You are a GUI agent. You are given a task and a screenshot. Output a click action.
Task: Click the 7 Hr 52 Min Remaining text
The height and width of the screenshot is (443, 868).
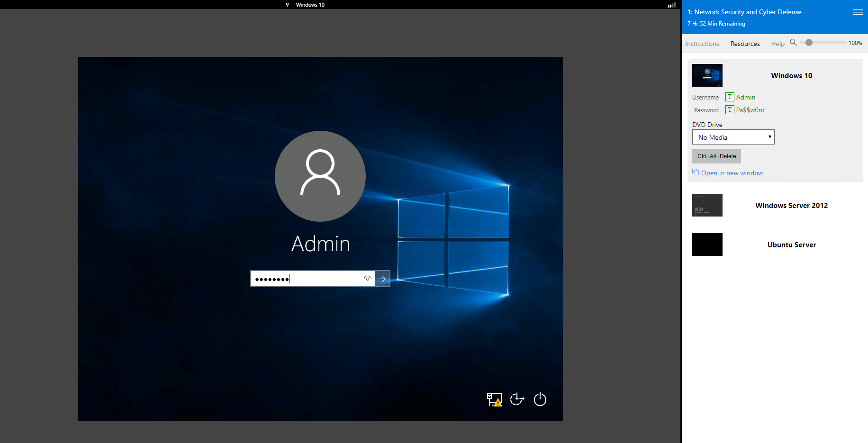pyautogui.click(x=716, y=24)
